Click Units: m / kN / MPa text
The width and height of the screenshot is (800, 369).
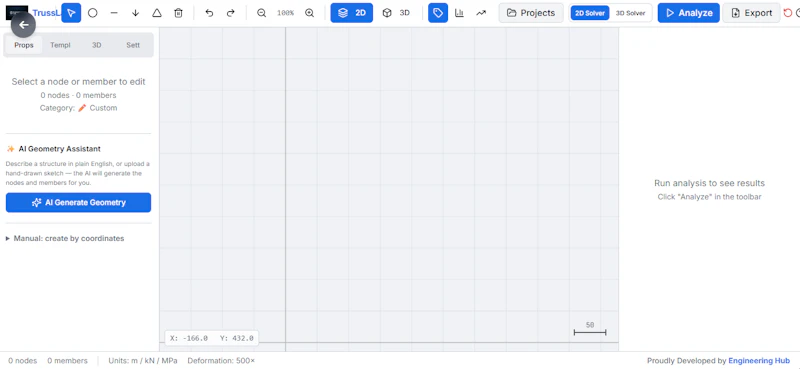point(143,361)
